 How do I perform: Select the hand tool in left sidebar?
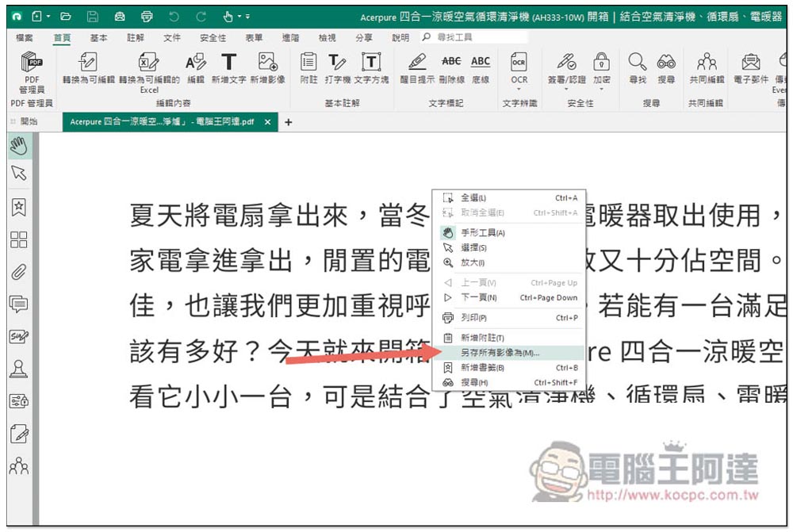(x=19, y=146)
